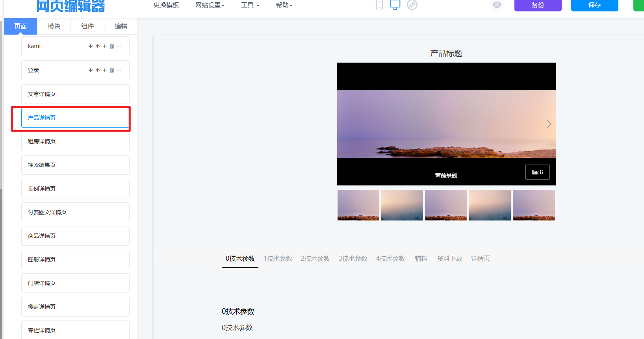This screenshot has height=339, width=644.
Task: Select the 4技术参数 product tab
Action: [x=390, y=259]
